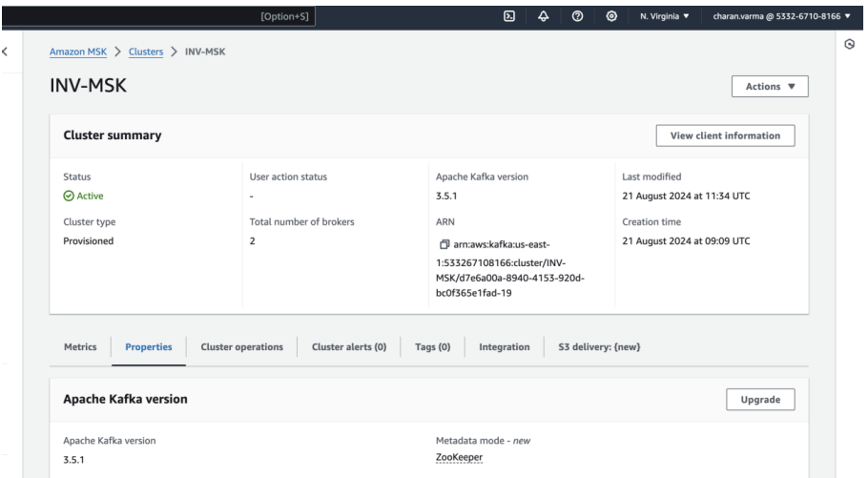This screenshot has height=478, width=868.
Task: Expand the Actions dropdown button
Action: point(770,87)
